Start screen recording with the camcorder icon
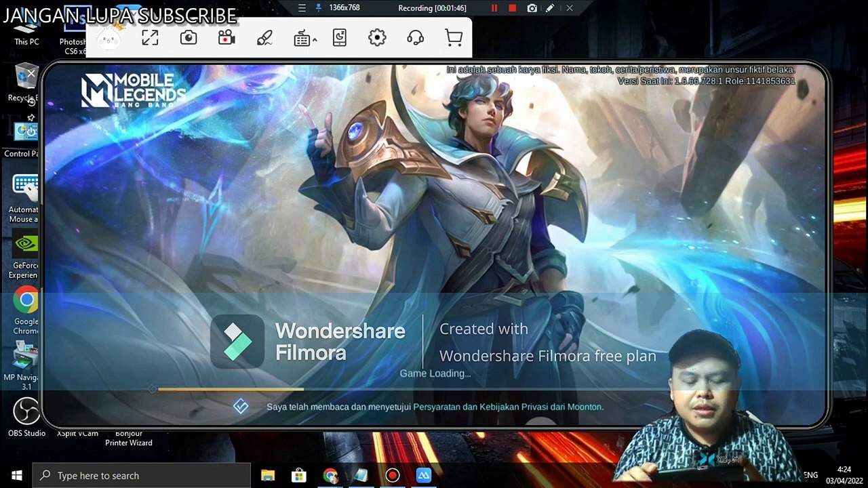The image size is (868, 488). pos(226,38)
